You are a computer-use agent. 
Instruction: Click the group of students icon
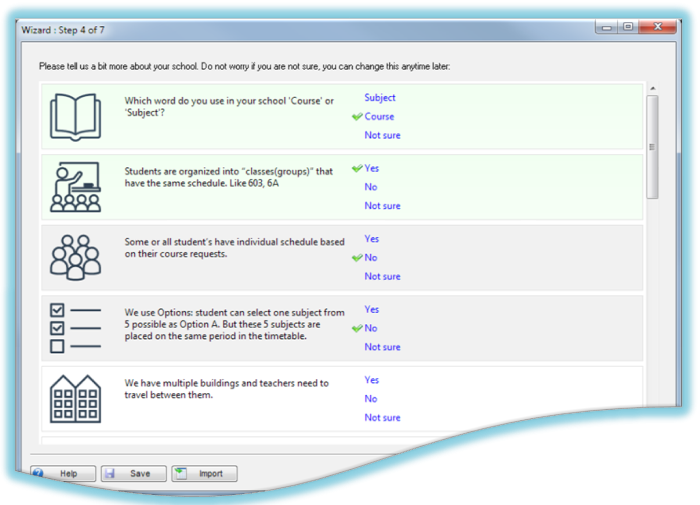pos(75,257)
